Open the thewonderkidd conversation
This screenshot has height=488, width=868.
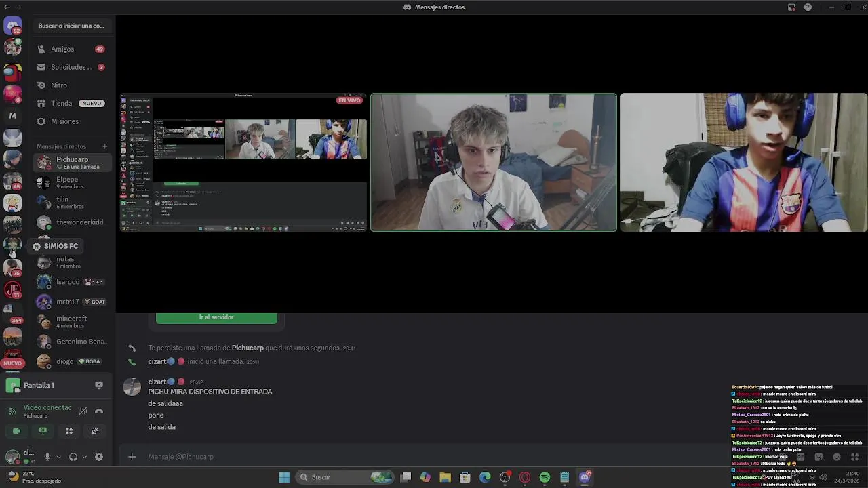[x=72, y=222]
